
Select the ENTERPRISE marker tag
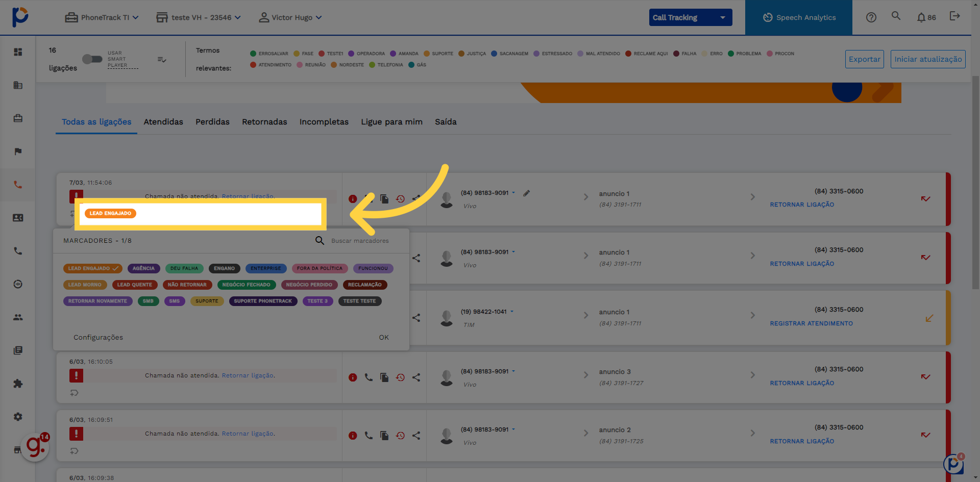[266, 268]
